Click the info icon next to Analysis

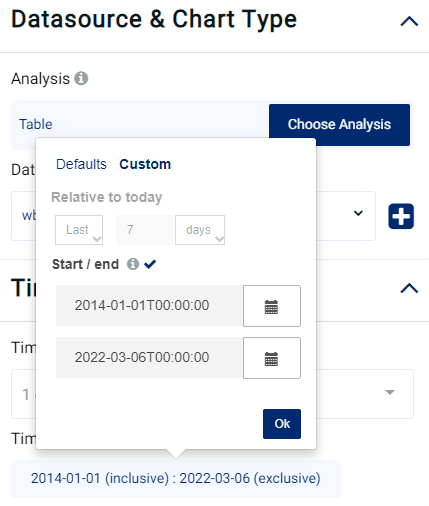tap(81, 79)
